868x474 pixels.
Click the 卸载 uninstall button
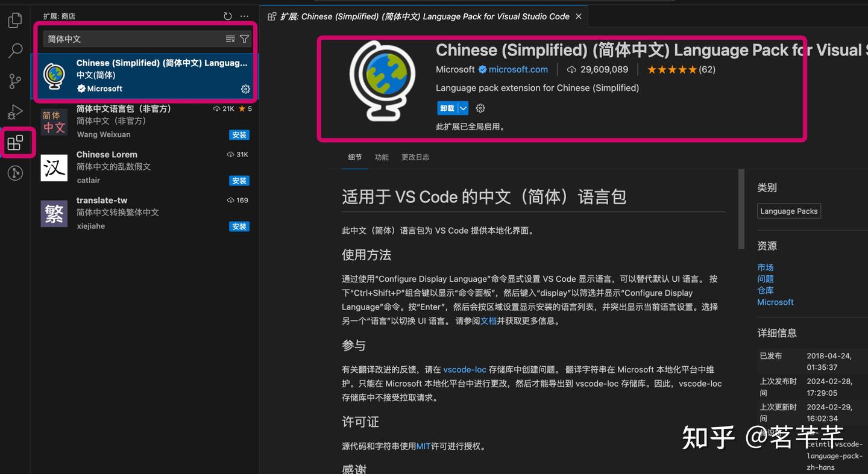pos(447,108)
